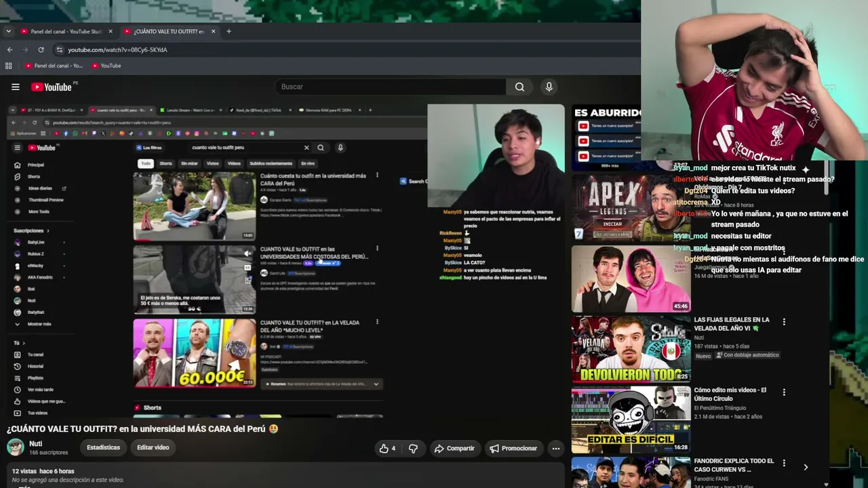Open Estadísticas for this video

(103, 447)
